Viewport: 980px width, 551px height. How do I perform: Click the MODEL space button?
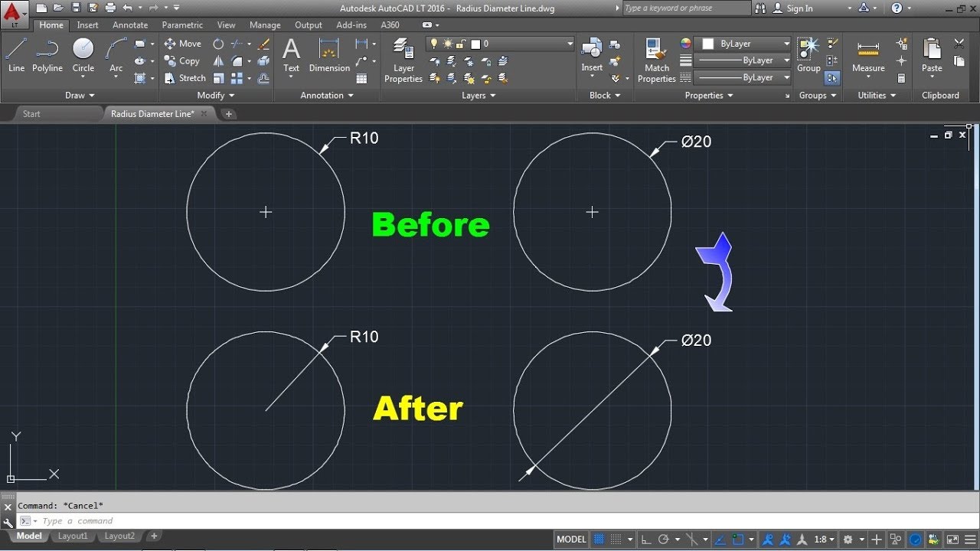click(x=571, y=540)
